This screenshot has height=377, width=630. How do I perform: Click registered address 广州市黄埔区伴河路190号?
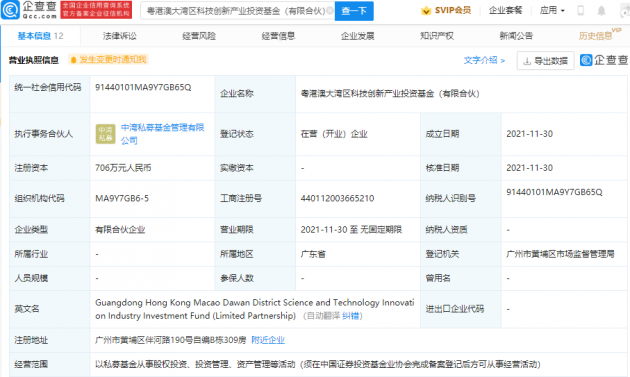(x=170, y=340)
